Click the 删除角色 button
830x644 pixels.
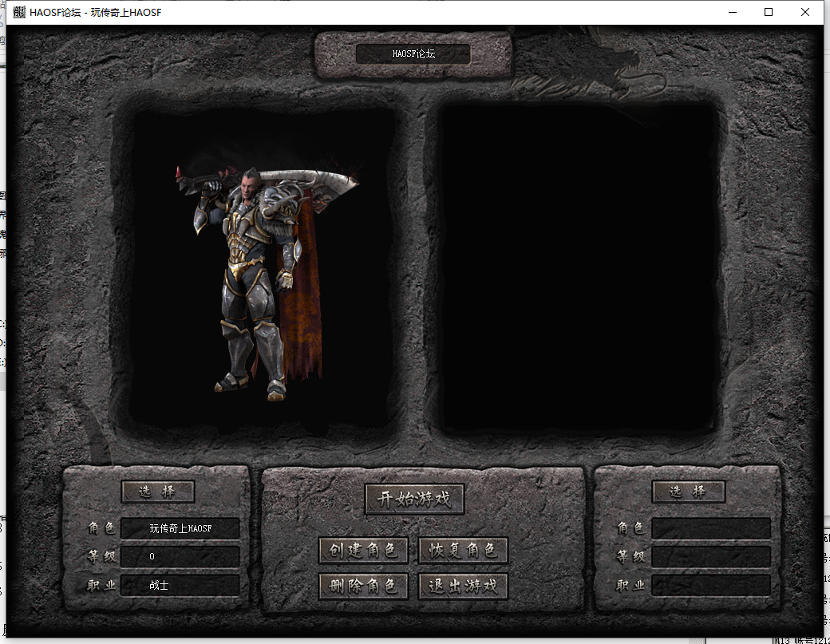pos(363,587)
